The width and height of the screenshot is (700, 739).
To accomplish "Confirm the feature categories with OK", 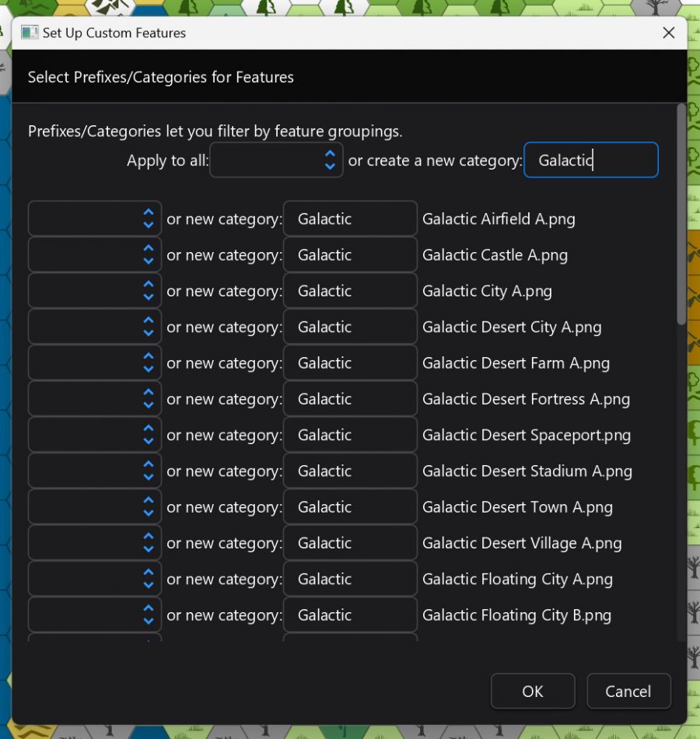I will (x=533, y=691).
